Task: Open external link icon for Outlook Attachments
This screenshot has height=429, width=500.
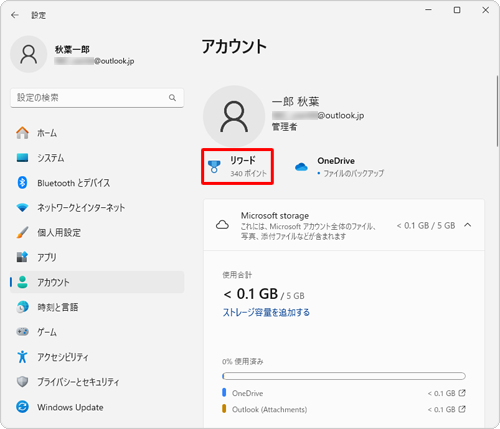Action: coord(462,409)
